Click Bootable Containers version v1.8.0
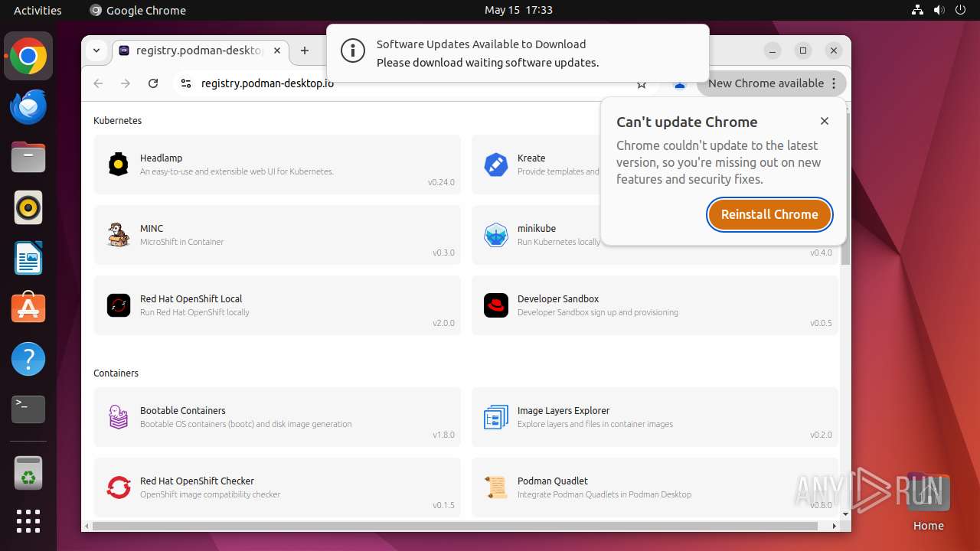The height and width of the screenshot is (551, 980). pos(443,435)
